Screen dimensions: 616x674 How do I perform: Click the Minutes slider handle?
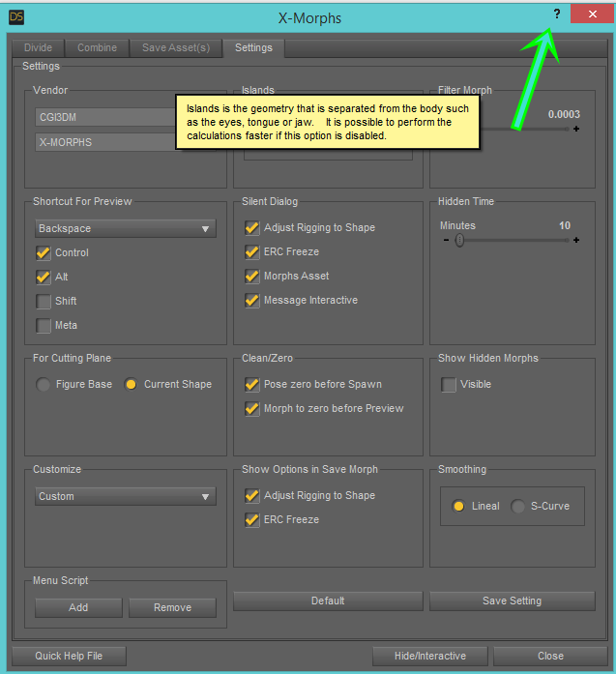(459, 240)
